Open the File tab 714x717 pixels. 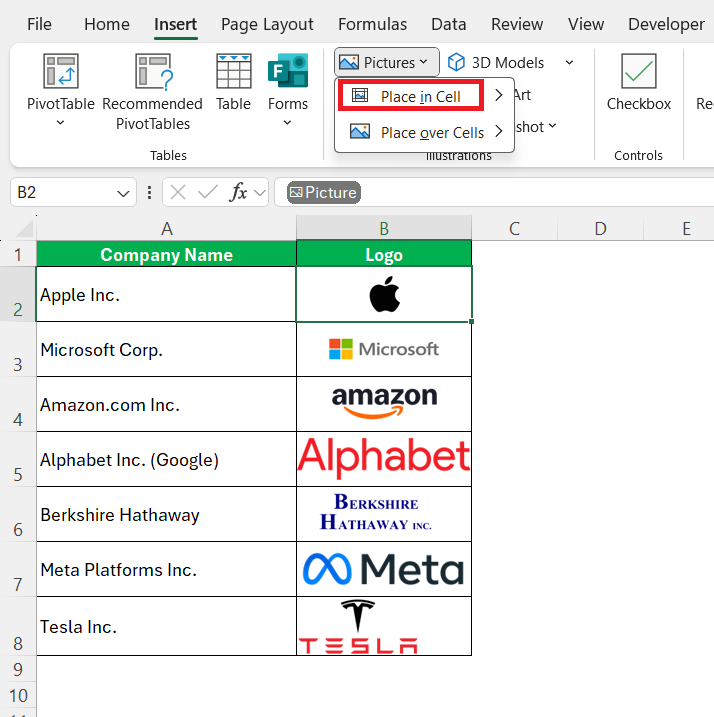pyautogui.click(x=39, y=24)
